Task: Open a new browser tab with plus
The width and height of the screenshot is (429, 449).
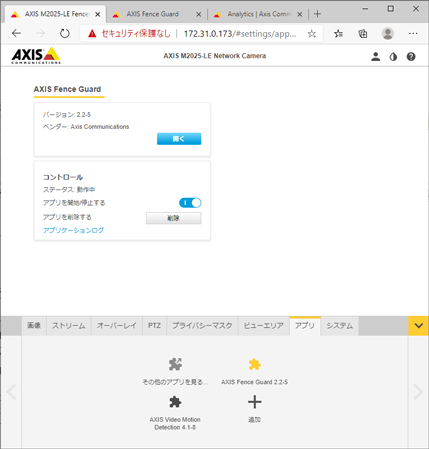Action: pos(317,14)
